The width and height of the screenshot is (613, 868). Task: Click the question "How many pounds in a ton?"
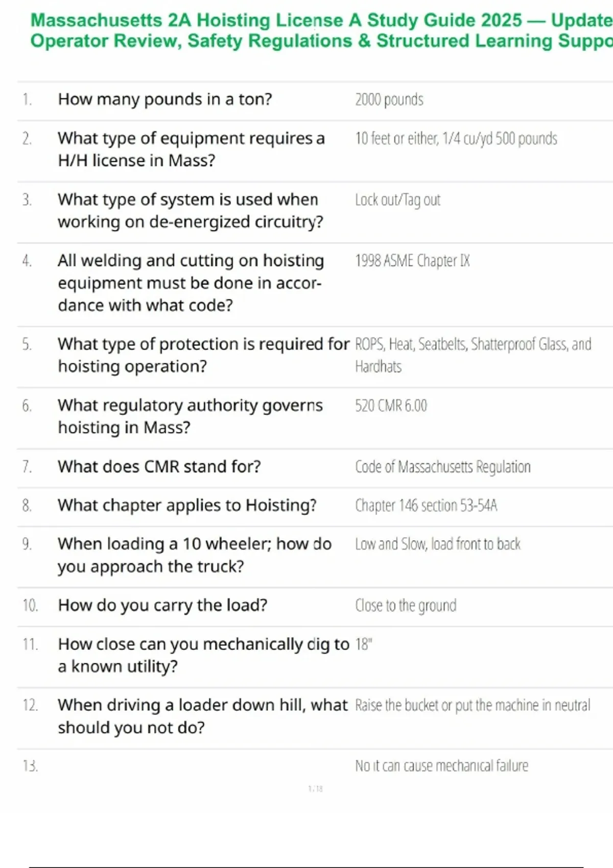click(x=165, y=99)
